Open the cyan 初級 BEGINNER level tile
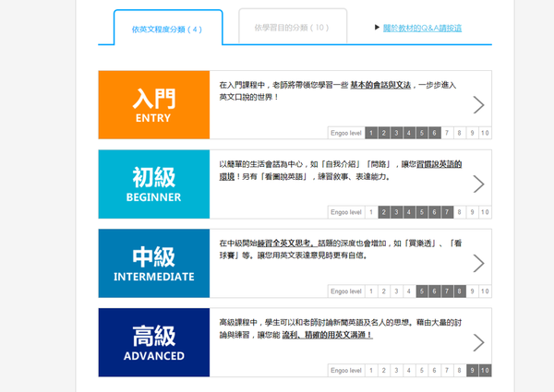Screen dimensions: 554x392 pos(152,184)
